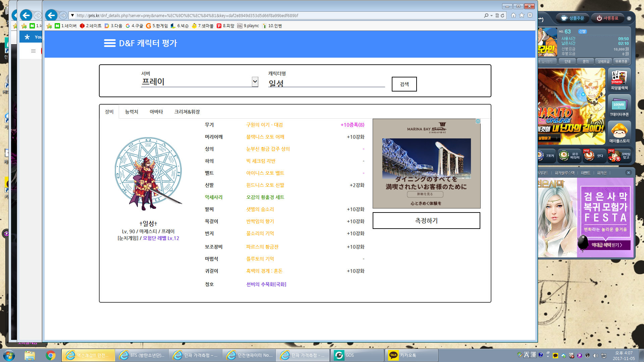Viewport: 644px width, 362px height.
Task: Open the 1.네이버 bookmark
Action: pyautogui.click(x=66, y=26)
